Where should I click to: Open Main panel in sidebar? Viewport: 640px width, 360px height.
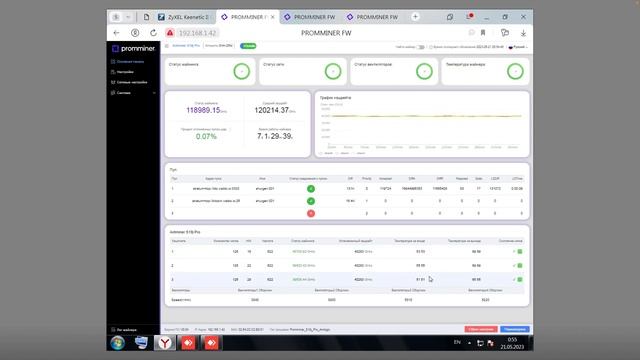tap(127, 62)
